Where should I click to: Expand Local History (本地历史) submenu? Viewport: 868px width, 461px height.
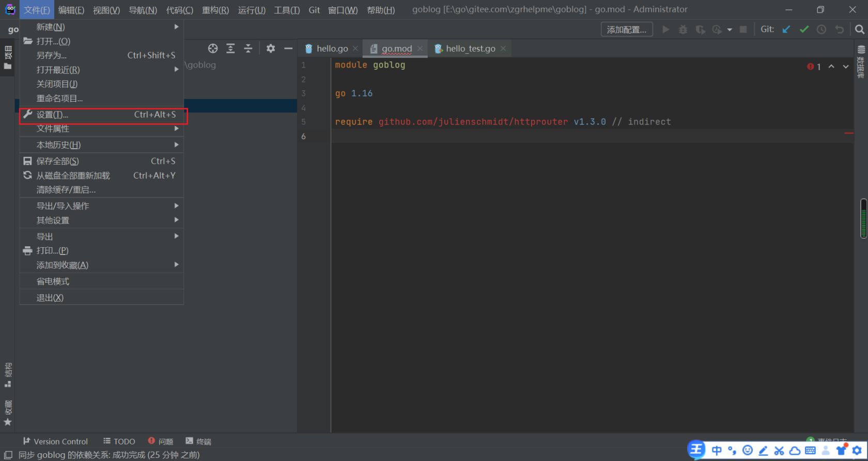(x=102, y=145)
